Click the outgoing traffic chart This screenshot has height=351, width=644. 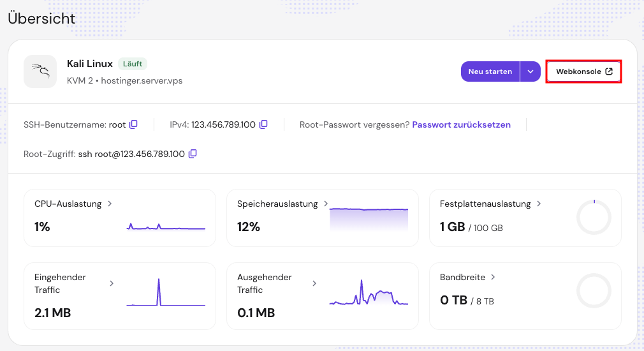[x=369, y=293]
